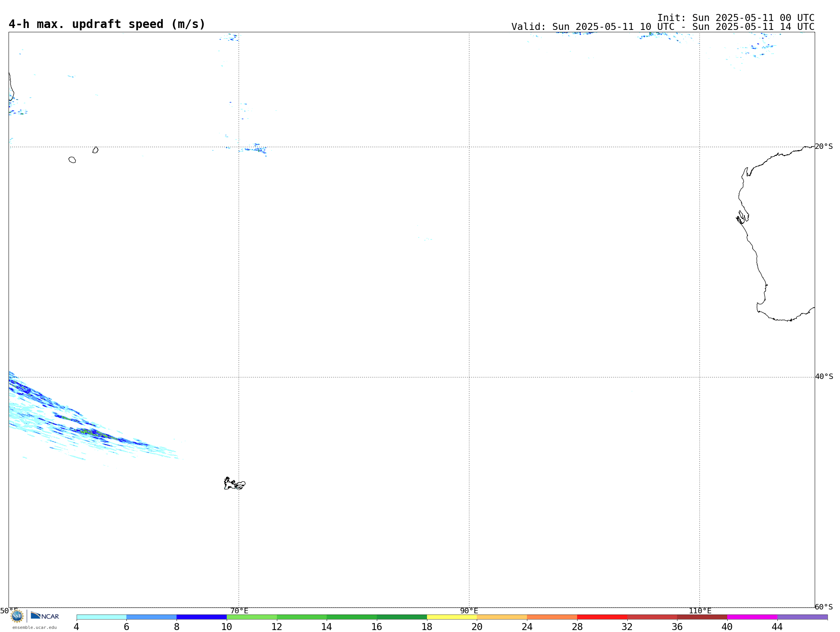
Task: Click the 'Init: Sun 2025-05-11 00 UTC' text
Action: coord(736,18)
